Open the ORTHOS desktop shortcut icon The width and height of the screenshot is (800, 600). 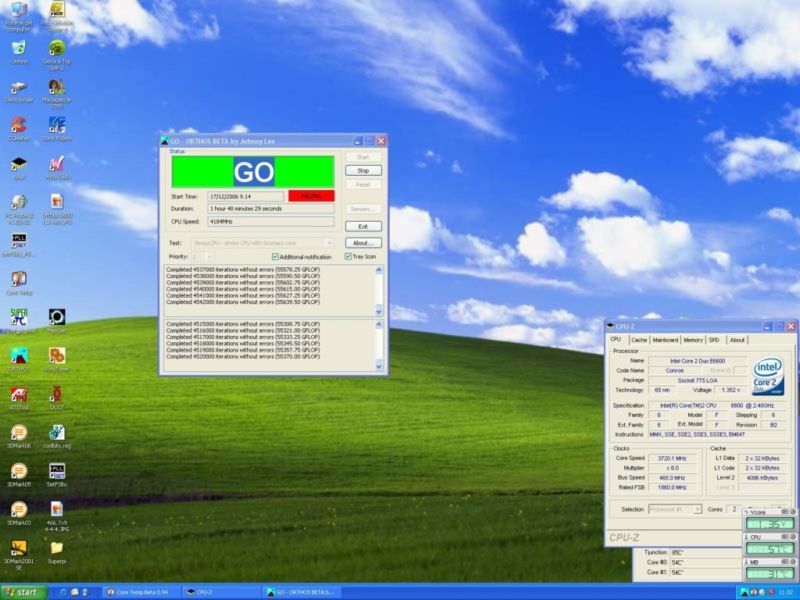coord(19,356)
